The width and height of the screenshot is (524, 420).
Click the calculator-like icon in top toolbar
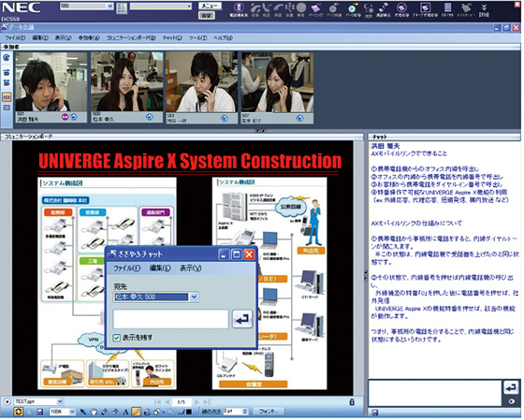pos(447,7)
